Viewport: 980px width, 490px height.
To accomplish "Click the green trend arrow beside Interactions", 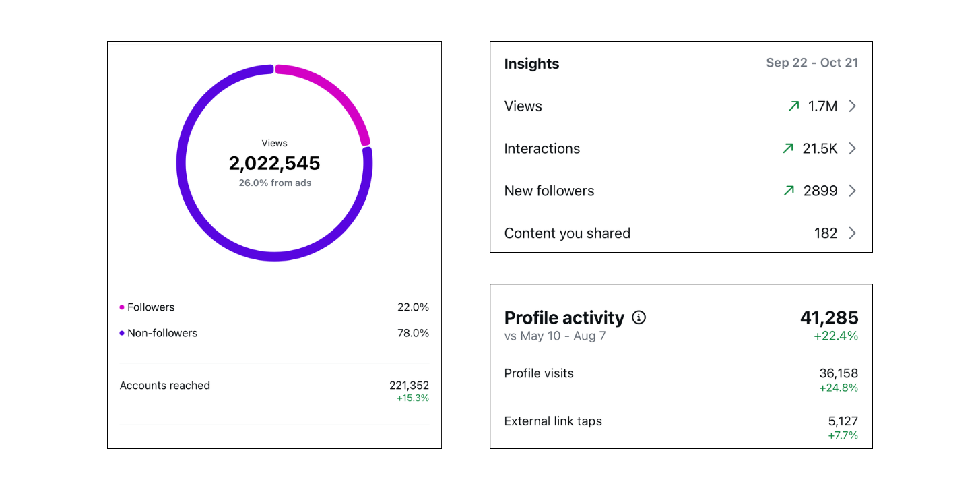I will point(788,148).
